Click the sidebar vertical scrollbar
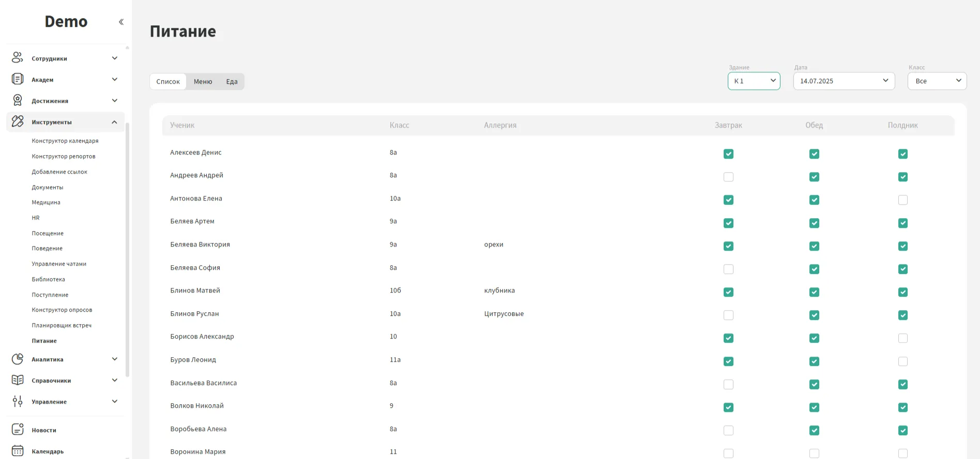The width and height of the screenshot is (980, 459). point(127,248)
